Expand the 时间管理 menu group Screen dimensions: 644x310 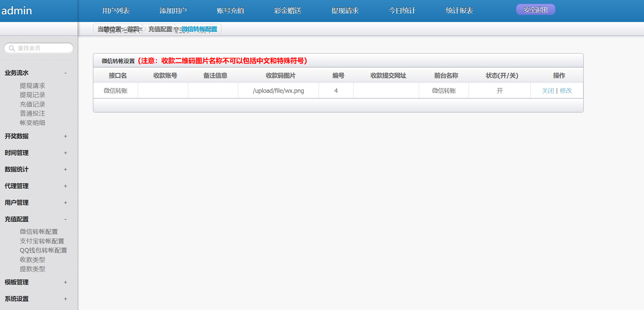pos(65,153)
